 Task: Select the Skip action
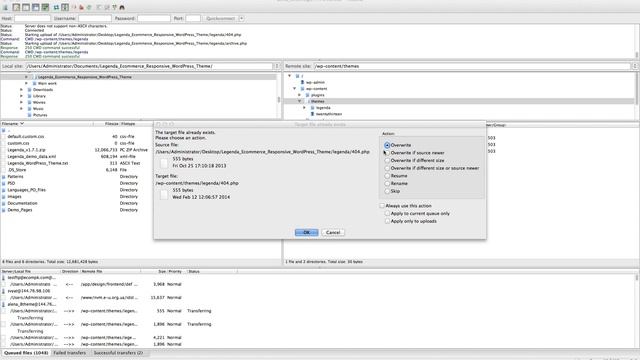point(387,191)
